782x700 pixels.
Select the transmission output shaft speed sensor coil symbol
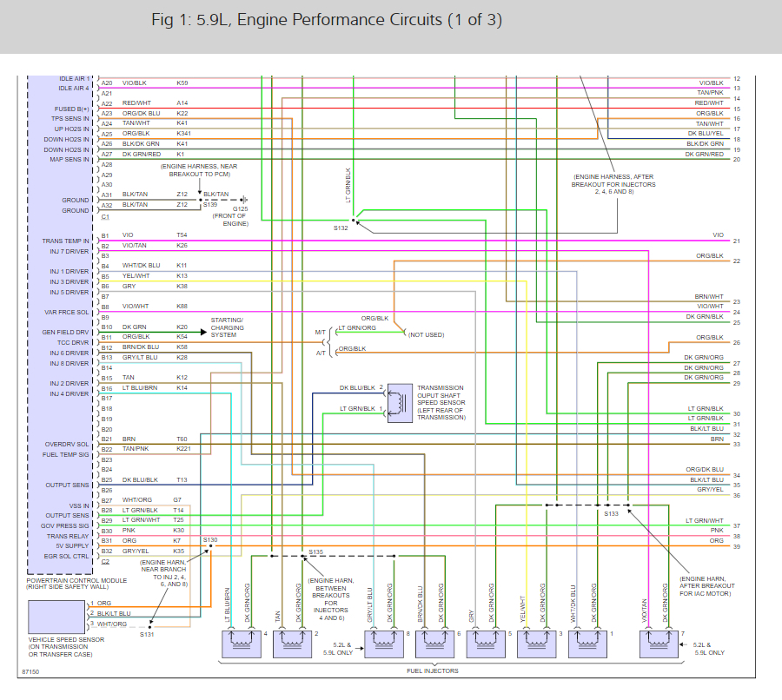pyautogui.click(x=400, y=403)
